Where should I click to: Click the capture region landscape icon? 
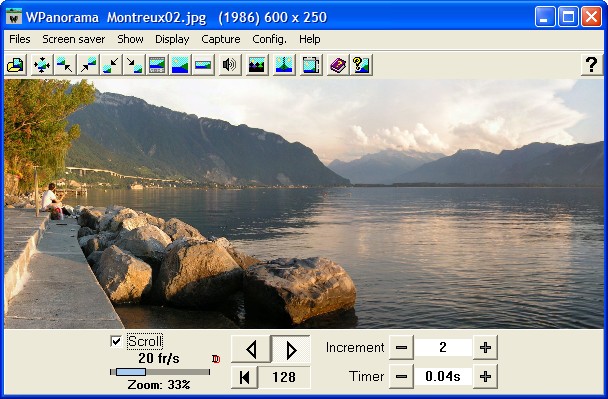pyautogui.click(x=311, y=65)
